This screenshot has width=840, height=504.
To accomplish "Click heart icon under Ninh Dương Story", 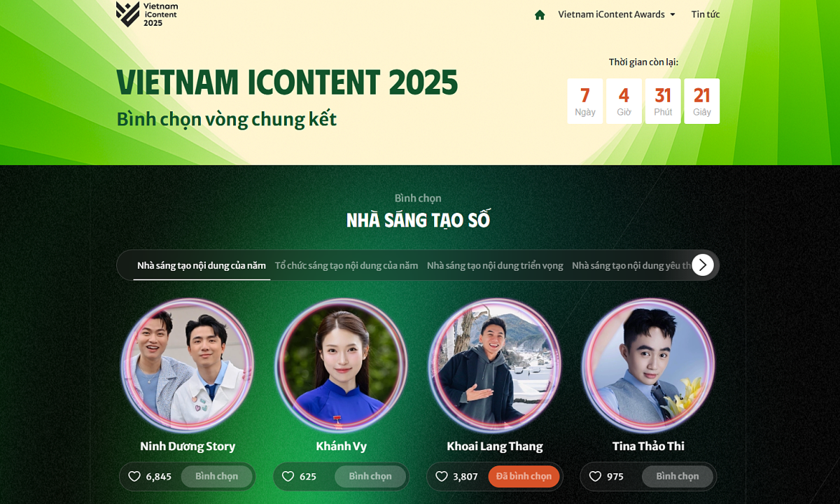I will (134, 477).
